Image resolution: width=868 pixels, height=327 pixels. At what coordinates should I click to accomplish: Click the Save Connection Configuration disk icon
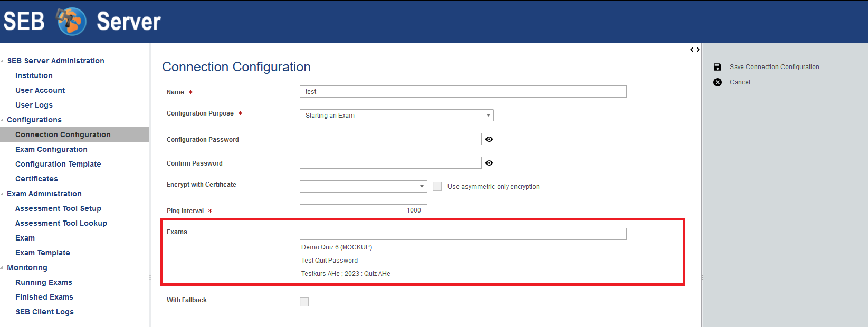coord(718,67)
